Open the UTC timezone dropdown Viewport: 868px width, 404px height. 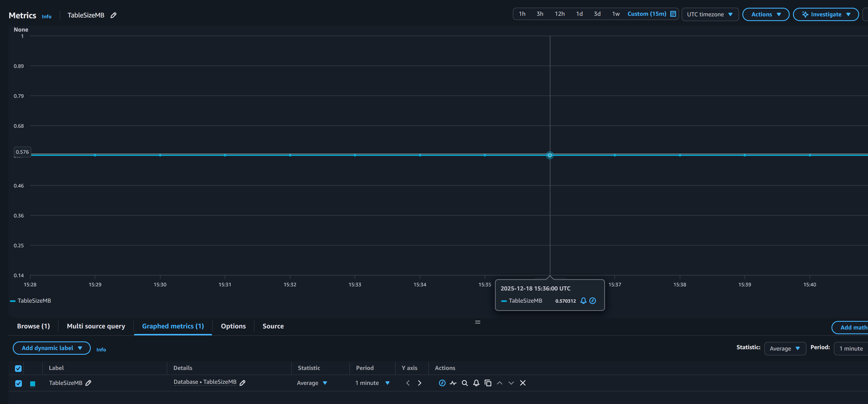(x=710, y=14)
